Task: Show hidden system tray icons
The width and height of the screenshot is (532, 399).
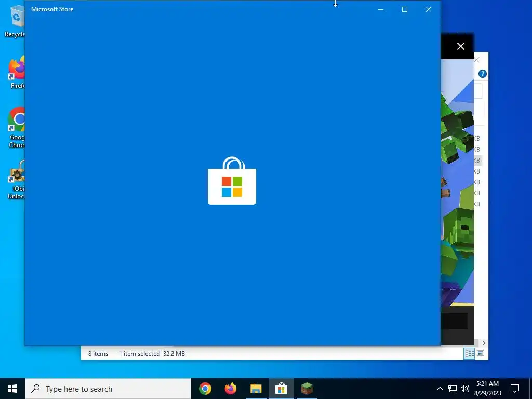Action: pyautogui.click(x=440, y=389)
